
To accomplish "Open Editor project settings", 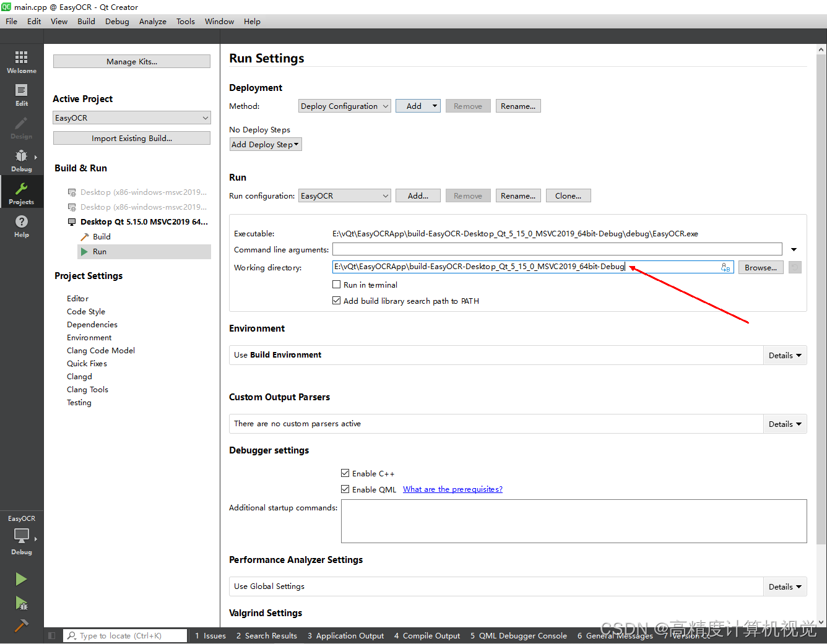I will tap(77, 299).
